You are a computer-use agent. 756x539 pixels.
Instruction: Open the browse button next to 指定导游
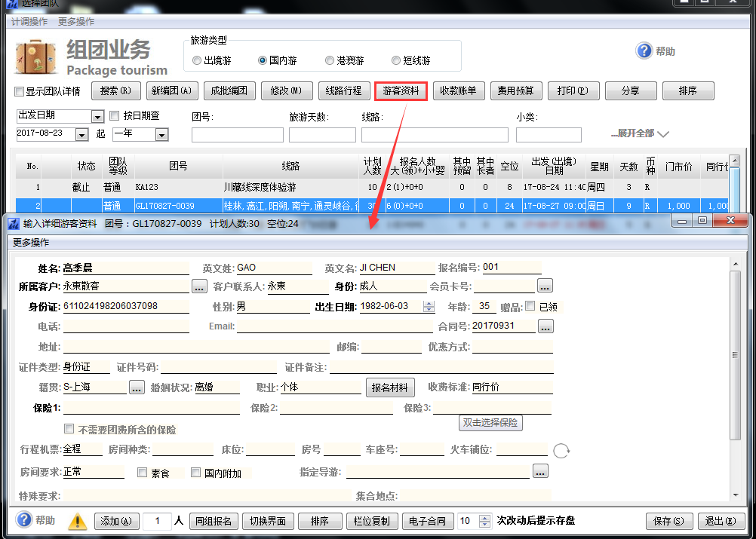[x=540, y=471]
